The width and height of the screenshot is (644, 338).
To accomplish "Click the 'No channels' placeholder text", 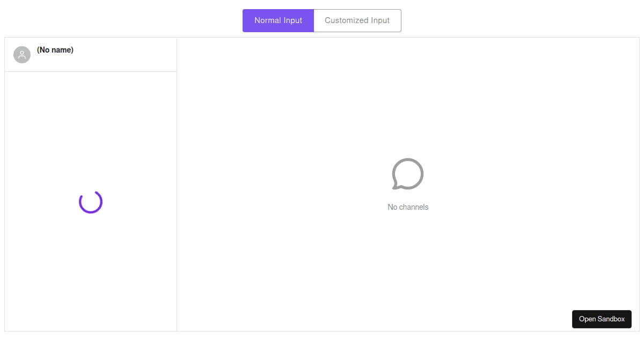I will 408,207.
